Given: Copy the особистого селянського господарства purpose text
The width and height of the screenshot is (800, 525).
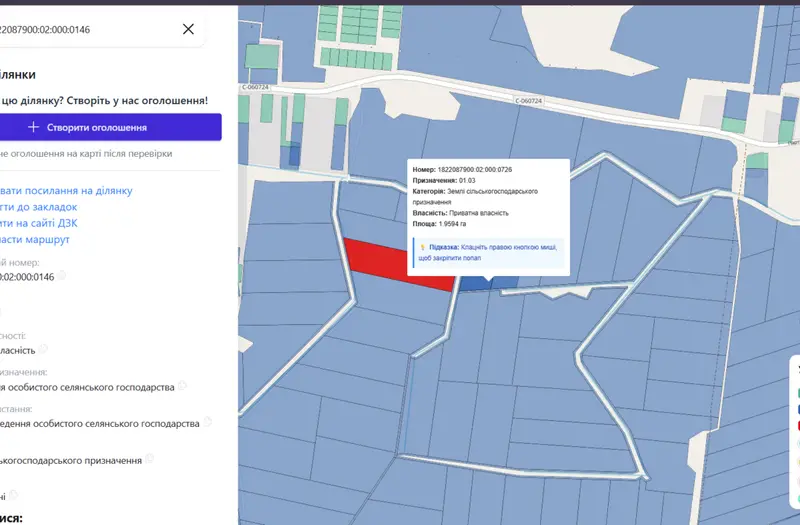Looking at the screenshot, I should tap(182, 386).
